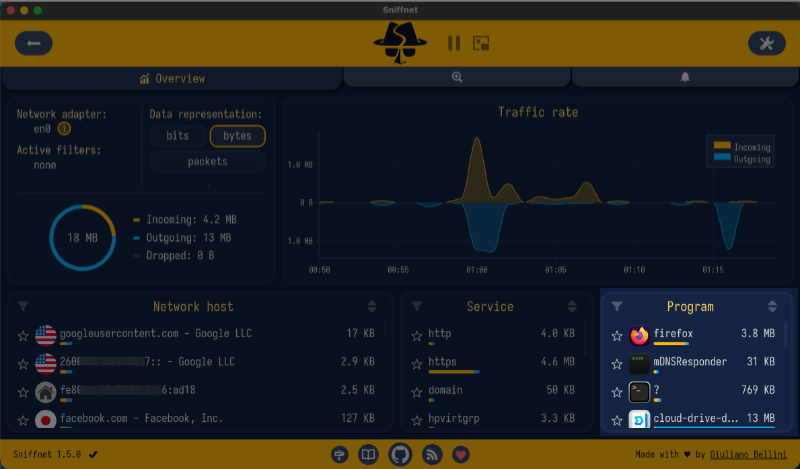Select packets data representation
800x469 pixels.
coord(208,162)
